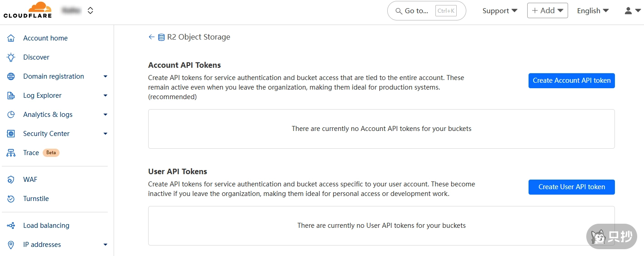644x256 pixels.
Task: Click the User API Tokens heading
Action: click(178, 171)
